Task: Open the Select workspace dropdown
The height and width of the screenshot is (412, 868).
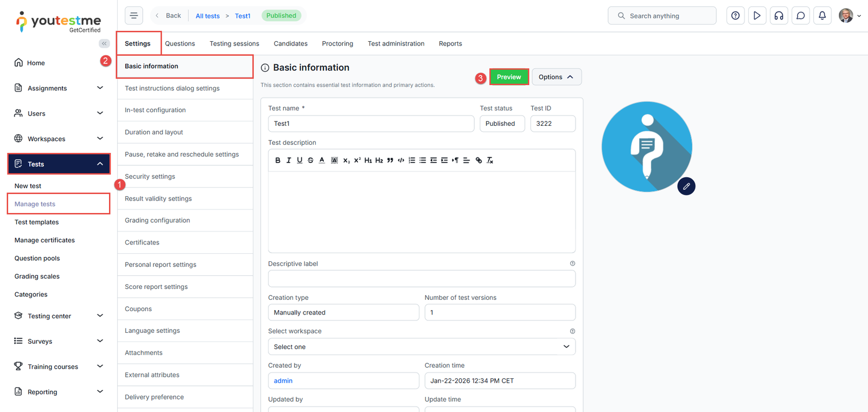Action: tap(422, 347)
